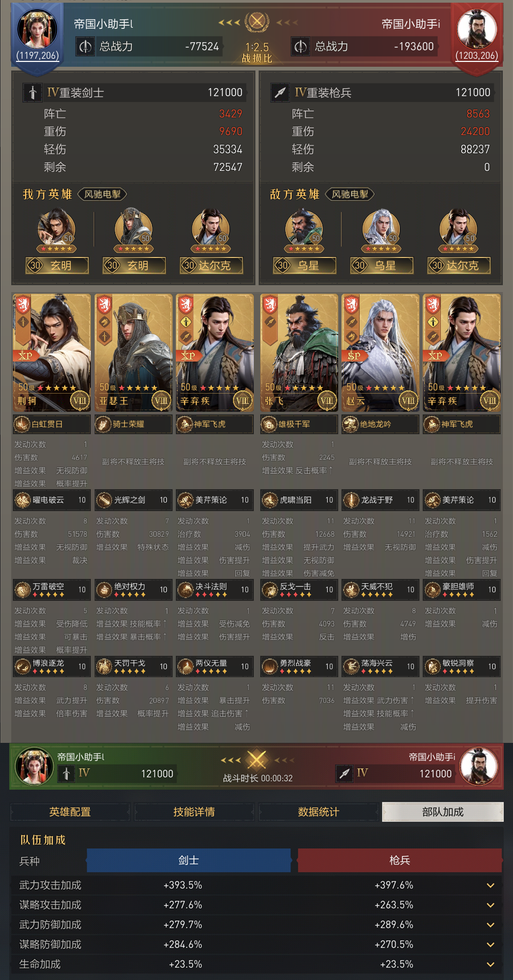Click the 白虹贯日 skill icon
Screen dimensions: 513x980
(22, 425)
